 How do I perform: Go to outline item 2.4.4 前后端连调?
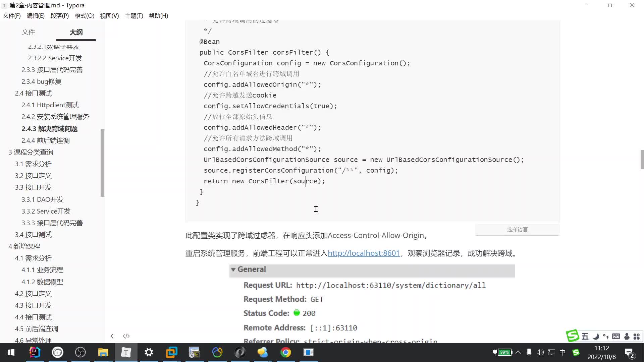(46, 140)
